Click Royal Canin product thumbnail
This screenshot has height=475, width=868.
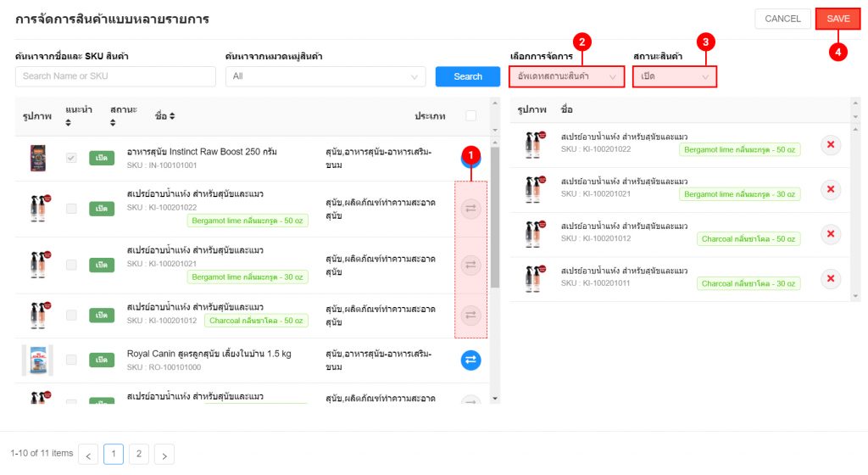[37, 360]
